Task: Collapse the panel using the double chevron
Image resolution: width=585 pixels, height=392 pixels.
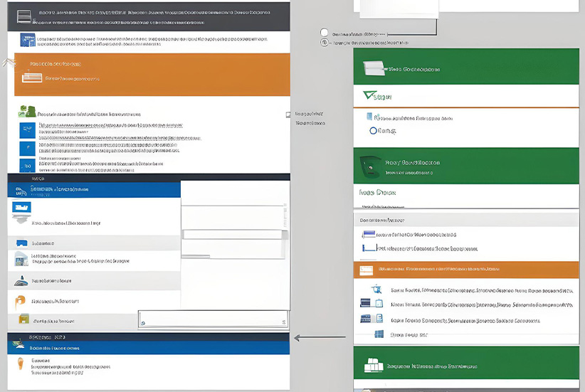Action: (x=9, y=63)
